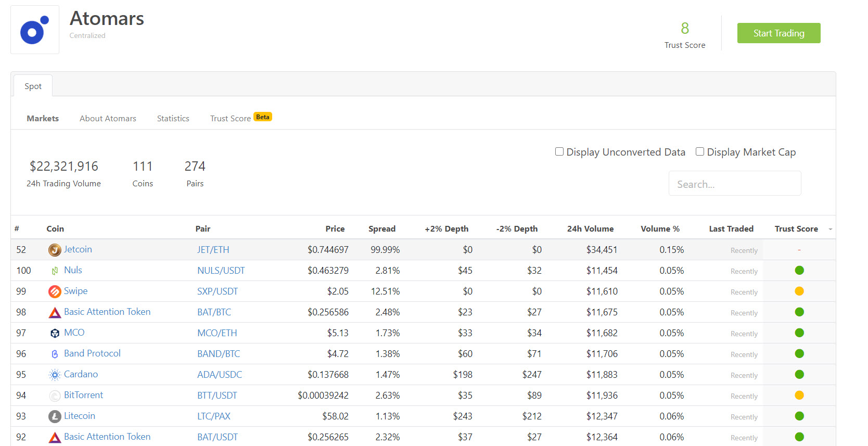Screen dimensions: 868x446
Task: Click green trust dot in BAT/USDT row
Action: 799,437
